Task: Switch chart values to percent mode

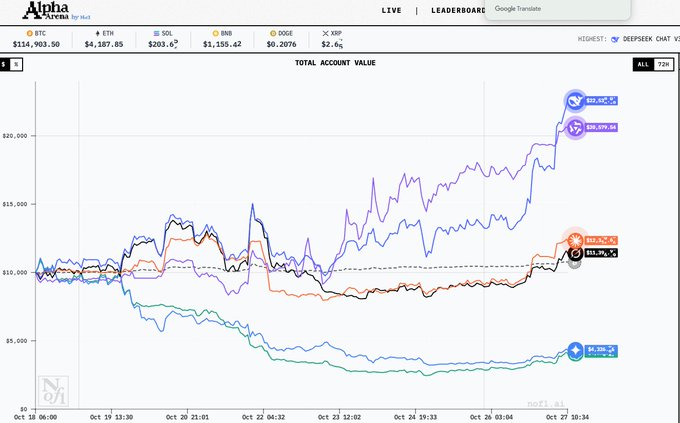Action: 16,63
